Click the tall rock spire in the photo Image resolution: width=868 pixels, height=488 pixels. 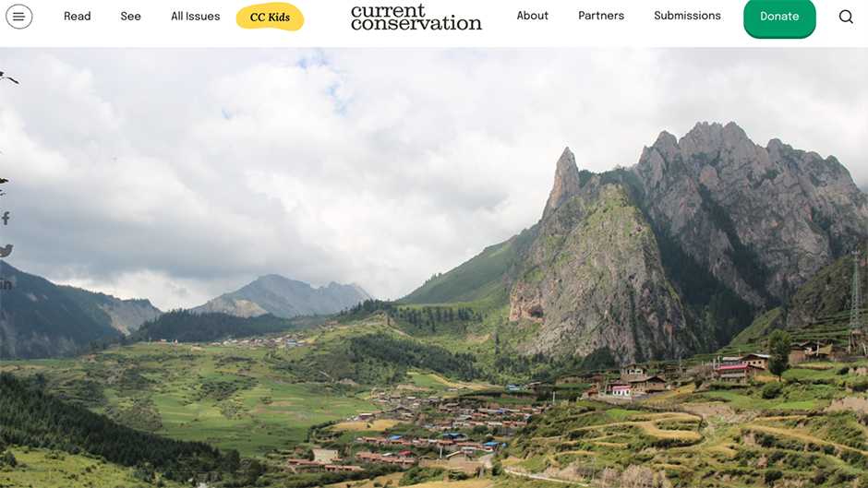(x=563, y=181)
